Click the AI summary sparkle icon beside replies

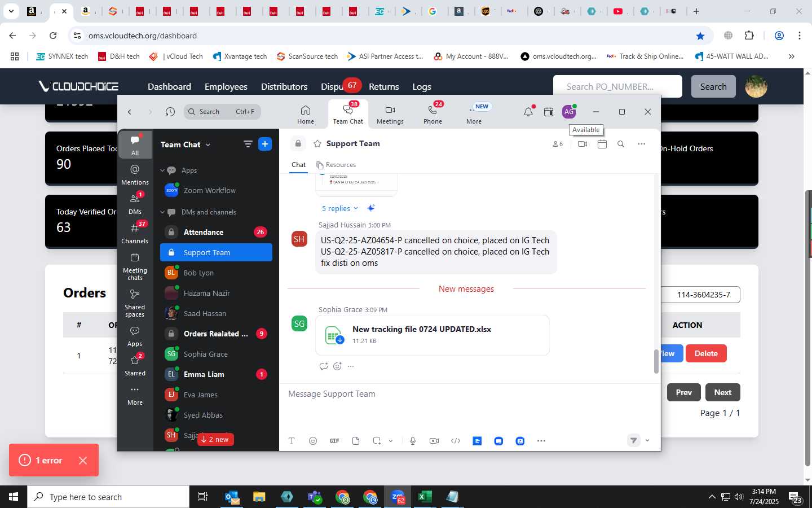[370, 208]
